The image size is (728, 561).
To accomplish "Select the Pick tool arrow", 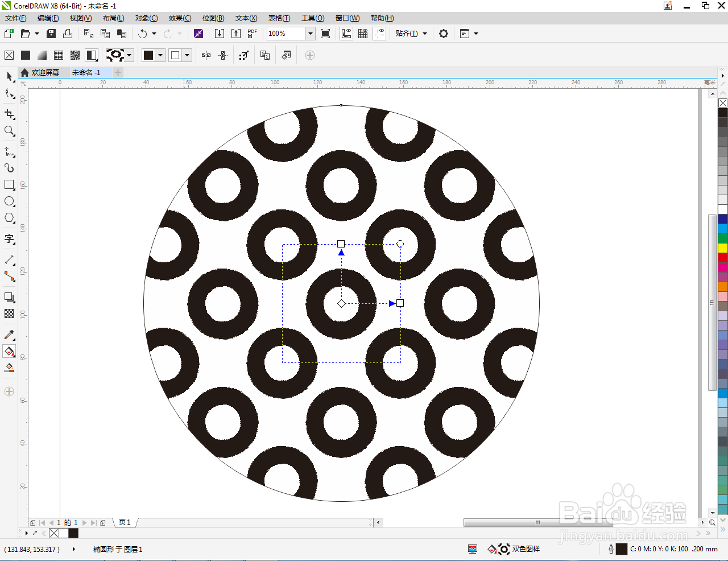I will pos(9,76).
